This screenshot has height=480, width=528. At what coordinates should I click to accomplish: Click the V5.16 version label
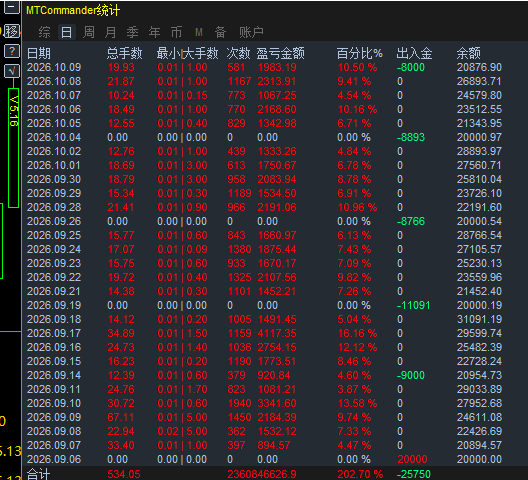pos(13,111)
